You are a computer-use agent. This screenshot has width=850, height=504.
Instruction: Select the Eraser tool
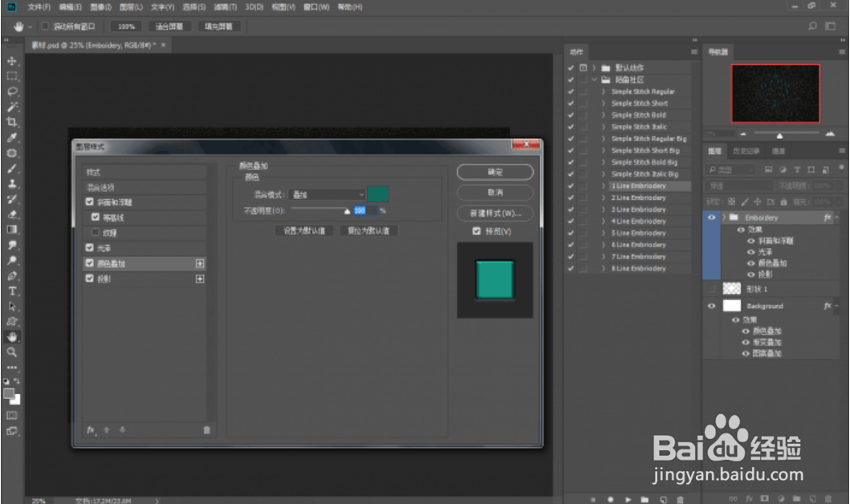(12, 214)
